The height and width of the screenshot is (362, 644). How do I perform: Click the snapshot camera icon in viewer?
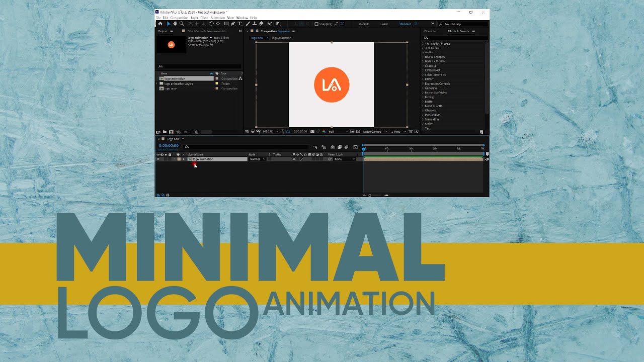[x=312, y=131]
